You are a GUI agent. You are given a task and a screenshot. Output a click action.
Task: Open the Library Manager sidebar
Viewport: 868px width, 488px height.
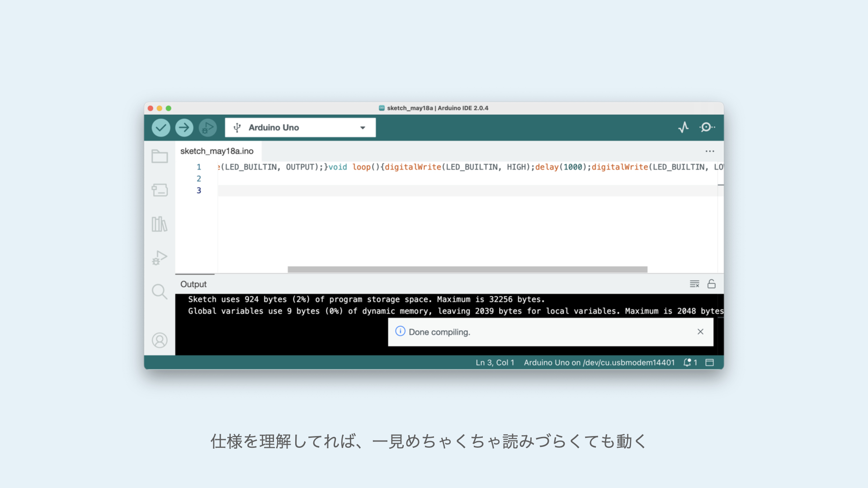click(x=160, y=224)
